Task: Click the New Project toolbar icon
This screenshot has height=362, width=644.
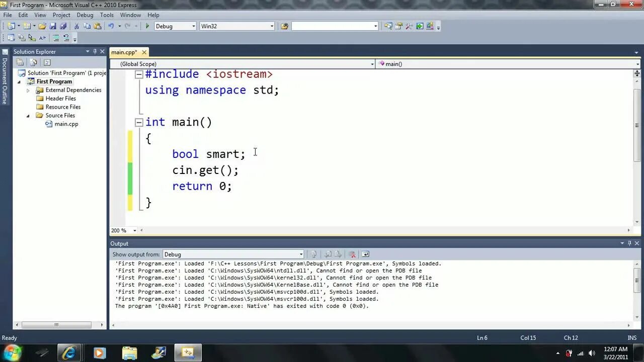Action: (x=11, y=26)
